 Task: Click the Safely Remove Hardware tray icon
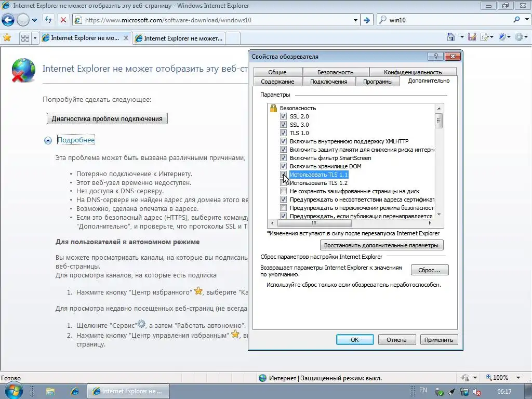(x=439, y=392)
